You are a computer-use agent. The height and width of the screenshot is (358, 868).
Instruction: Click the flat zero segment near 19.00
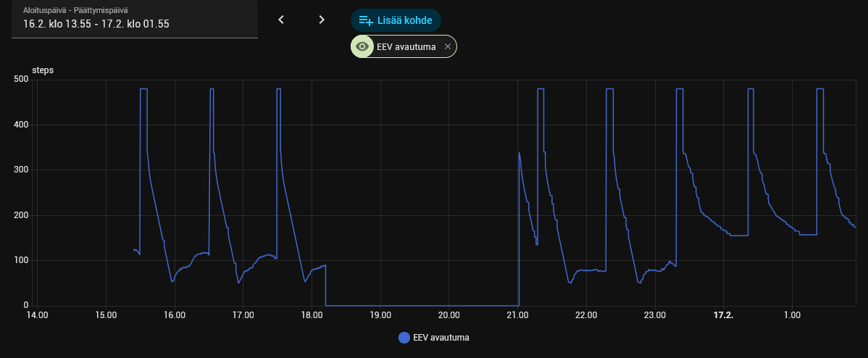coord(380,305)
